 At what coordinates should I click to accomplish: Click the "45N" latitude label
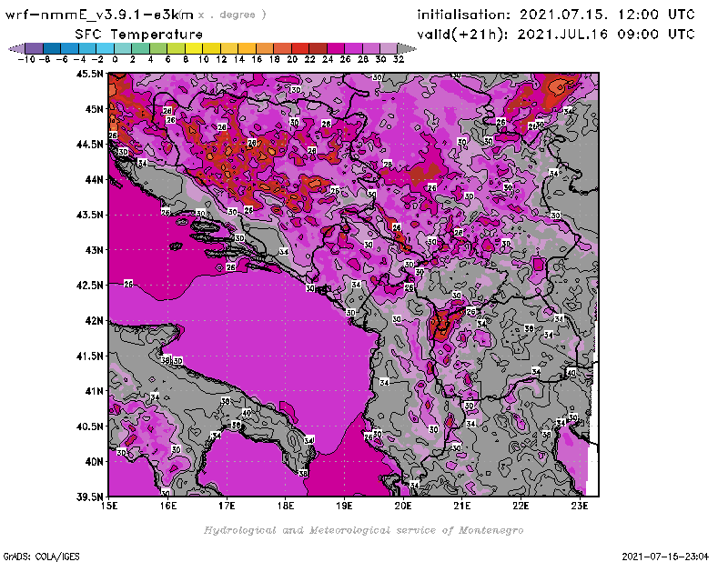pos(94,109)
